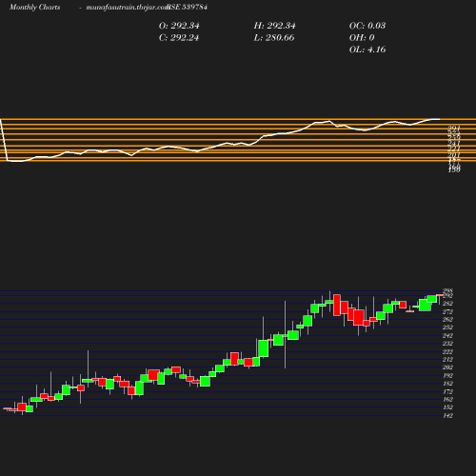The height and width of the screenshot is (476, 476).
Task: Click the 272 price axis label
Action: (x=447, y=312)
